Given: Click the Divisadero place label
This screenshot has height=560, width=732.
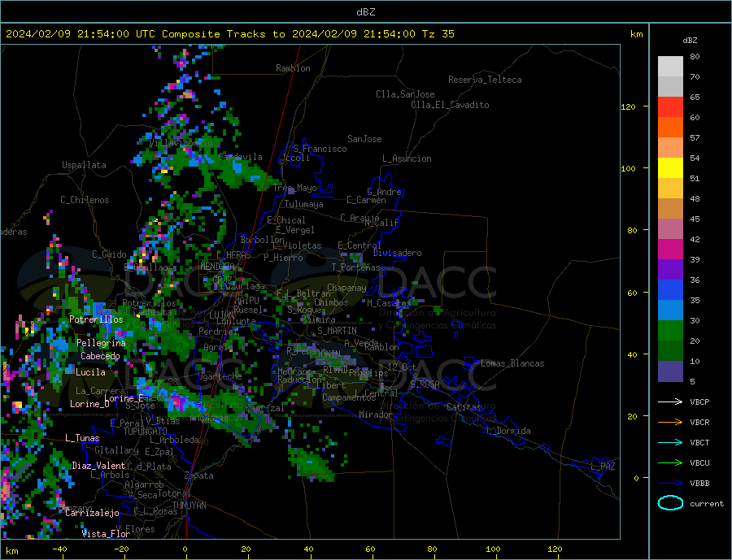Looking at the screenshot, I should point(397,253).
